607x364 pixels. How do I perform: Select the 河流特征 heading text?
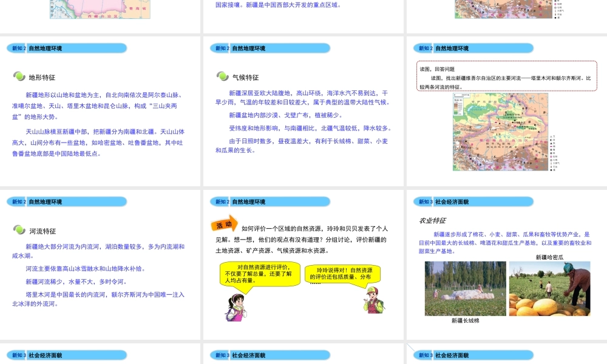pyautogui.click(x=42, y=231)
